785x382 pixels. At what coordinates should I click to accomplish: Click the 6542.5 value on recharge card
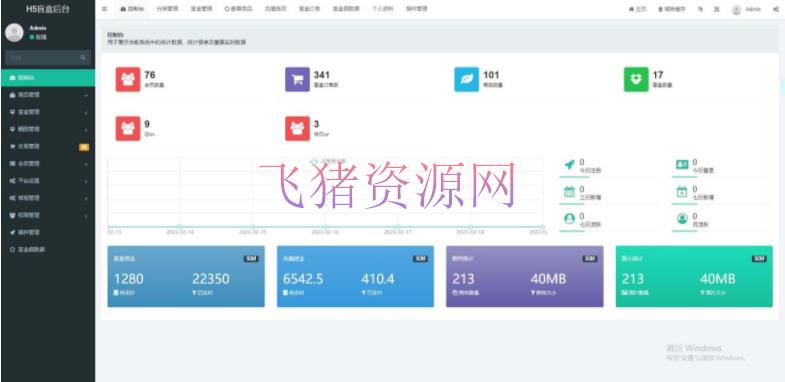coord(303,279)
